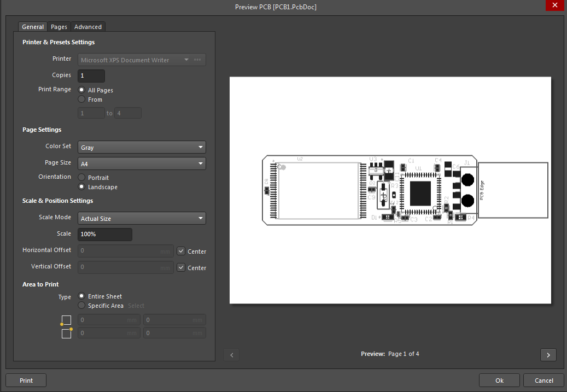Switch to the Advanced tab
Viewport: 567px width, 392px height.
[87, 26]
